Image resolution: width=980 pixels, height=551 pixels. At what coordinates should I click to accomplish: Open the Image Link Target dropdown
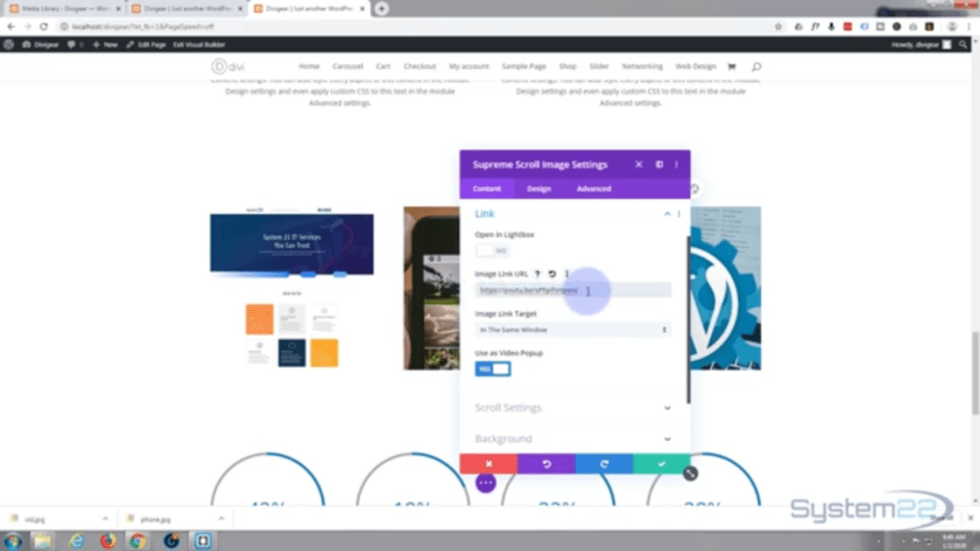[572, 329]
